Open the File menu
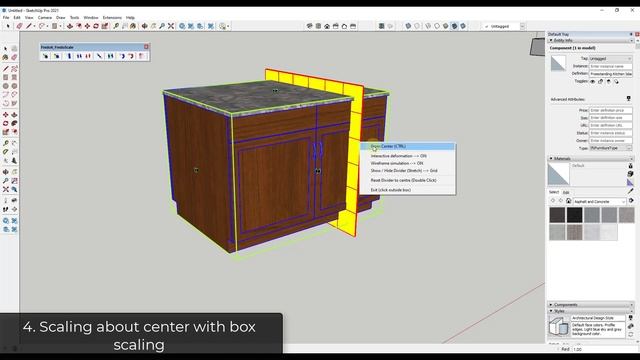640x360 pixels. point(6,18)
